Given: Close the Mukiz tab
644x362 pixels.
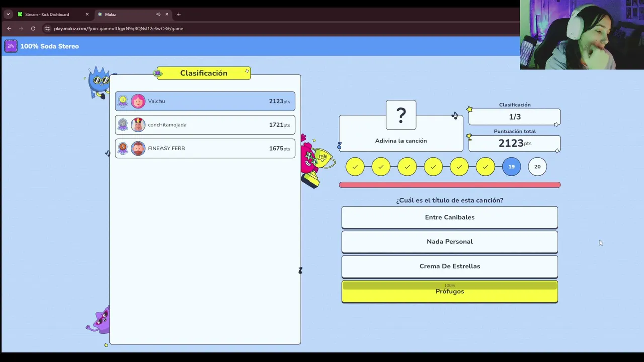Looking at the screenshot, I should pos(167,14).
